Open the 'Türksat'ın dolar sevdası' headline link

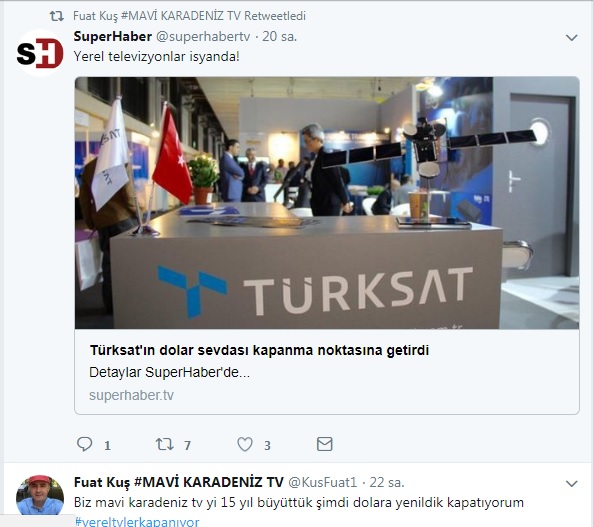259,350
